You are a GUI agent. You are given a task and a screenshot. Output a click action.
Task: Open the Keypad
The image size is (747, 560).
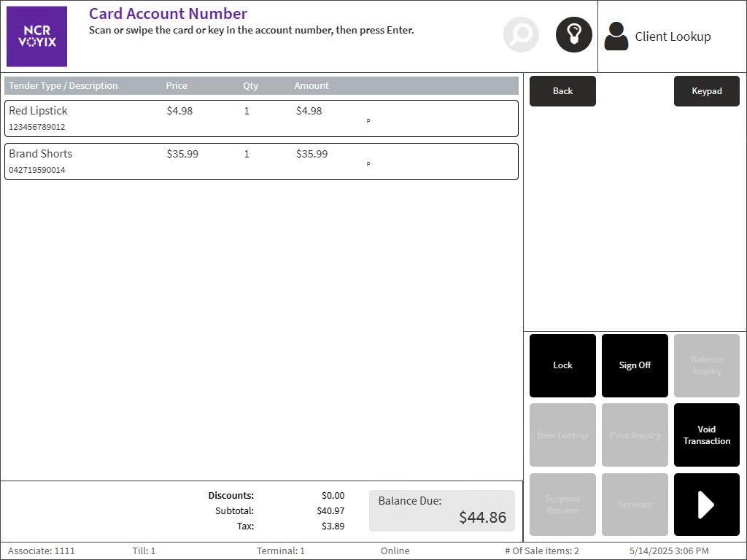coord(706,91)
